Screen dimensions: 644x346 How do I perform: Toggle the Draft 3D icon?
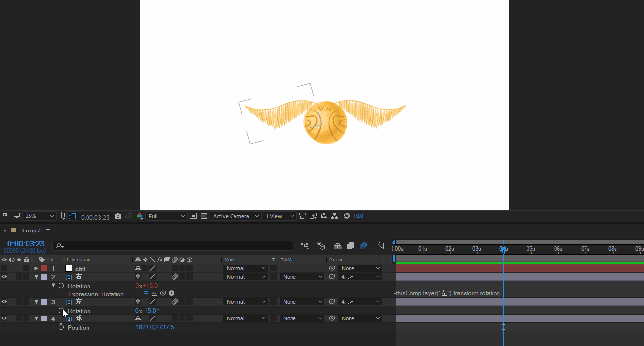pos(321,246)
